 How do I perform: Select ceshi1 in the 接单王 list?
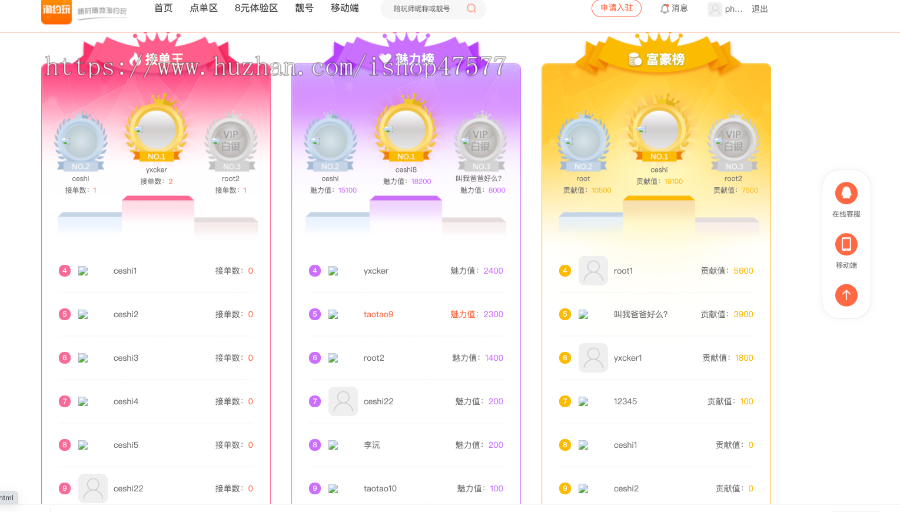pos(125,271)
